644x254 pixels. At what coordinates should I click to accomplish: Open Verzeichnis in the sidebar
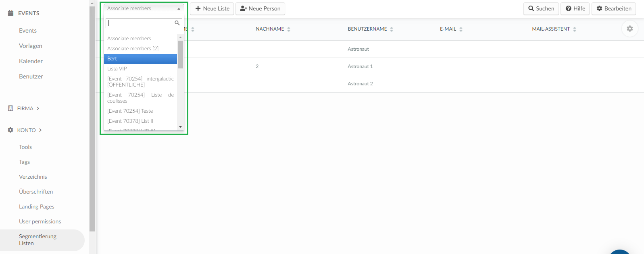click(x=33, y=177)
